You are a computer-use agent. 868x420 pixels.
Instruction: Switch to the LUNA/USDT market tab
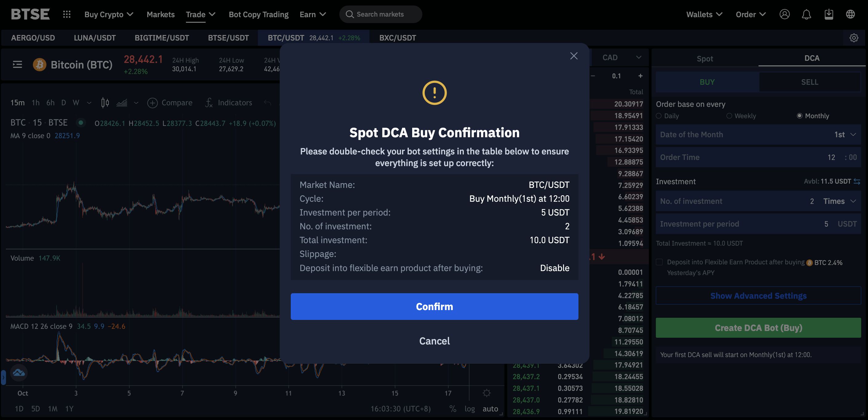(x=95, y=38)
